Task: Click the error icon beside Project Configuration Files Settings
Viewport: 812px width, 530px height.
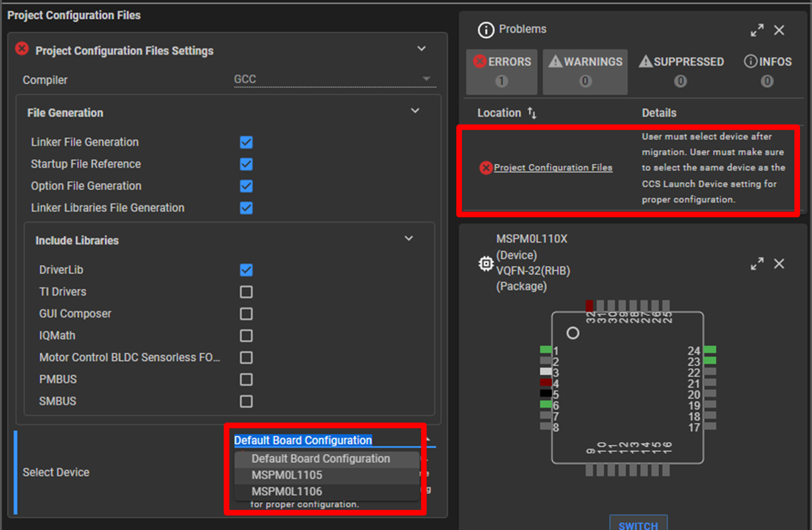Action: click(22, 49)
